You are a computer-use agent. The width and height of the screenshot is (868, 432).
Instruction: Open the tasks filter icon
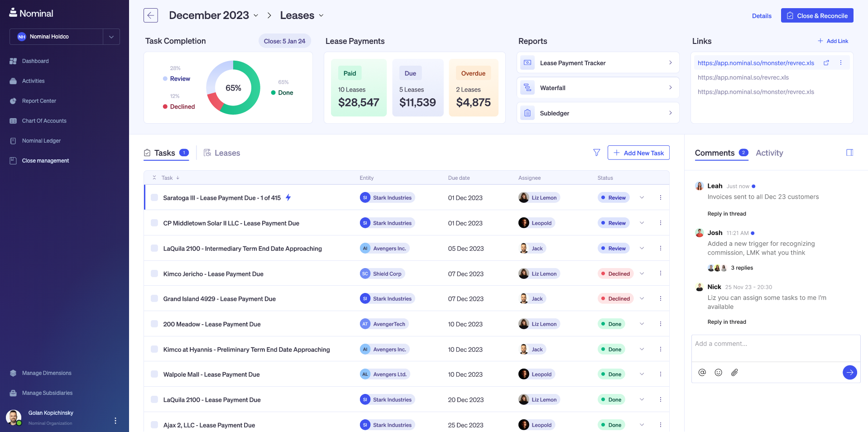point(596,153)
